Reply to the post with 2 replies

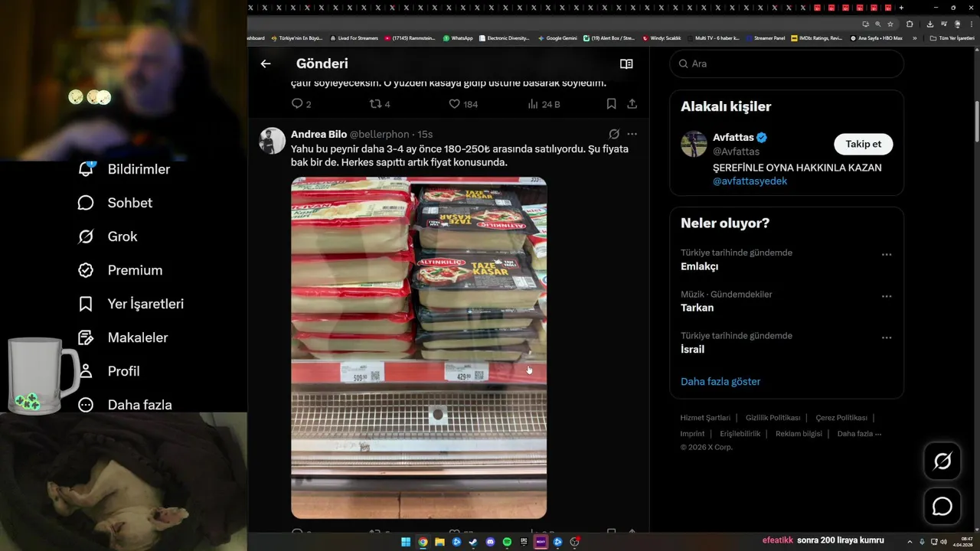(301, 104)
